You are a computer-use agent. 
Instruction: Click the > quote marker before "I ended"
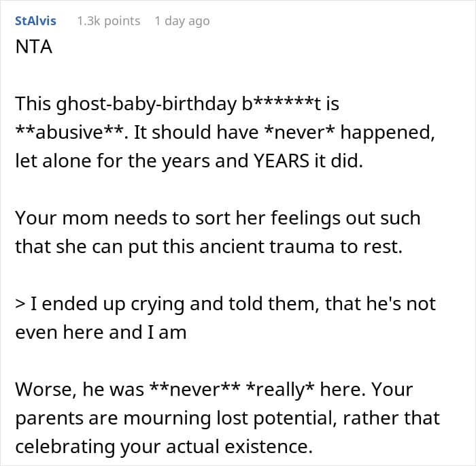pyautogui.click(x=20, y=304)
